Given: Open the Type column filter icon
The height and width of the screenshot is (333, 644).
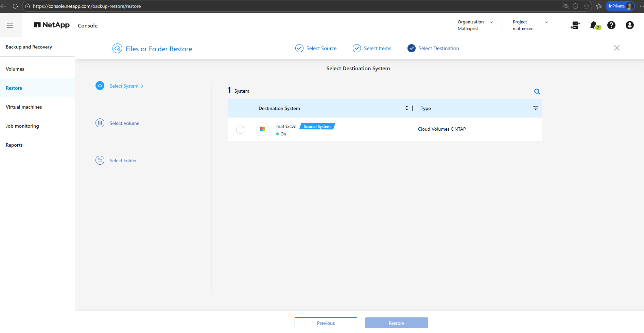Looking at the screenshot, I should [x=536, y=108].
